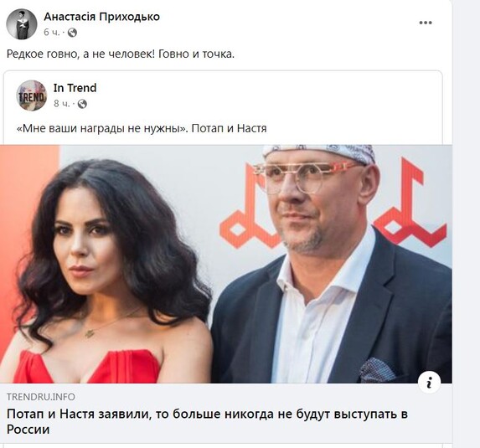480x448 pixels.
Task: Open the In Trend page avatar
Action: (x=31, y=95)
